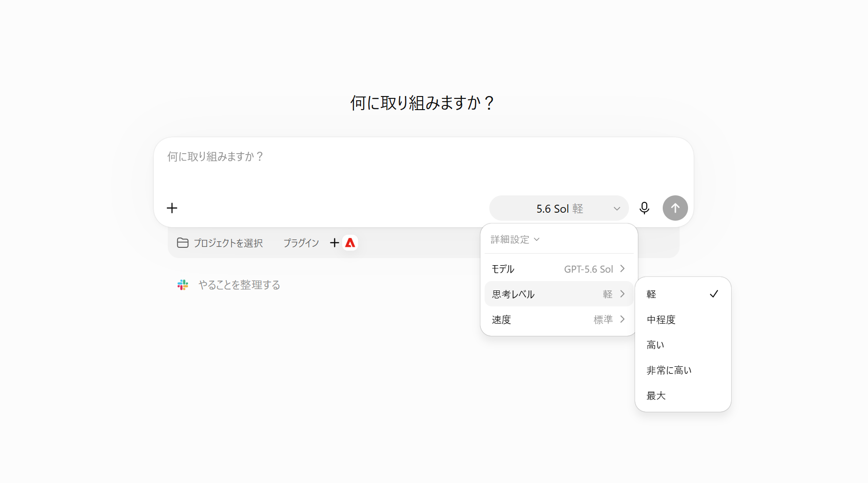This screenshot has width=868, height=483.
Task: Select 高い thinking level
Action: coord(683,345)
